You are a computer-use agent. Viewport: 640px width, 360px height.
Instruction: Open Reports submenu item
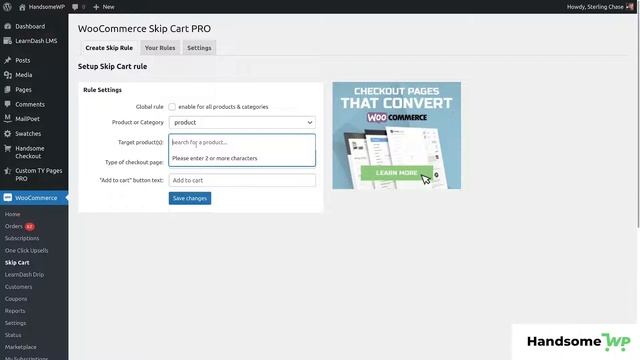click(15, 311)
